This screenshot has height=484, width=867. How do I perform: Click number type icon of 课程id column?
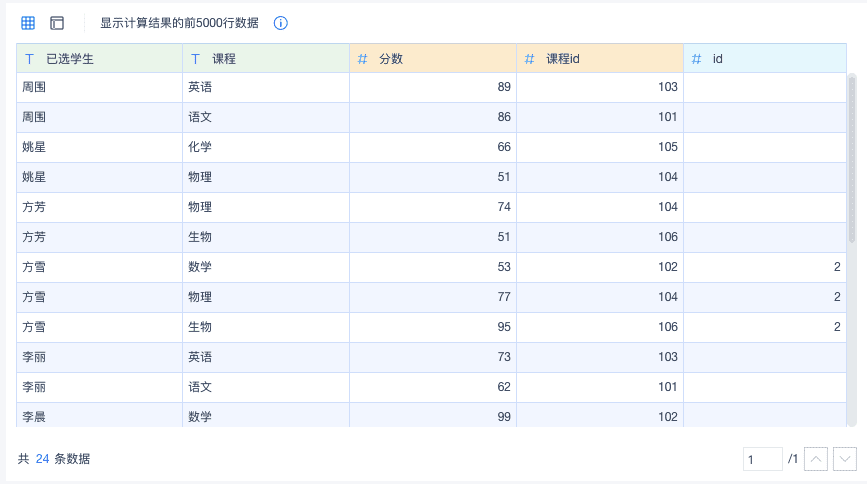coord(529,59)
